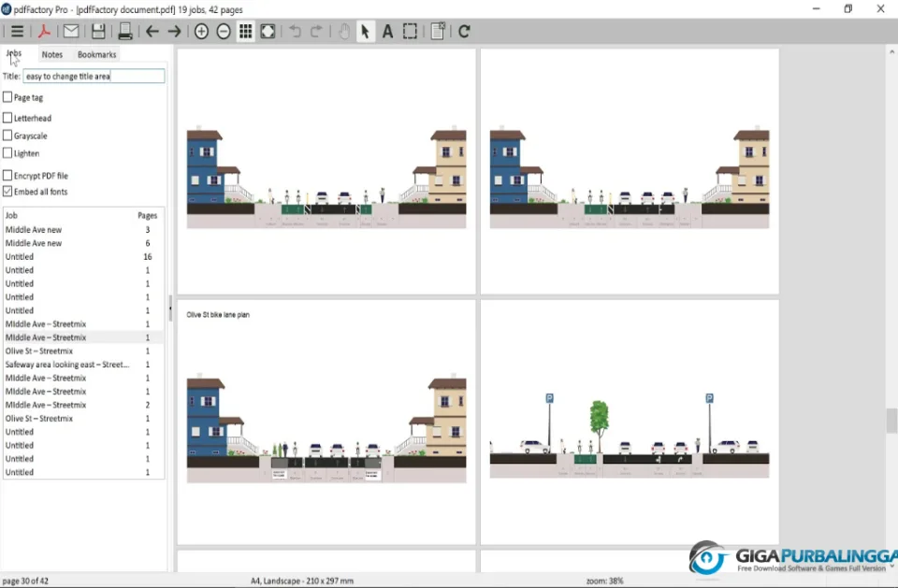Click the fit-to-page view icon
The image size is (898, 588).
coord(268,32)
